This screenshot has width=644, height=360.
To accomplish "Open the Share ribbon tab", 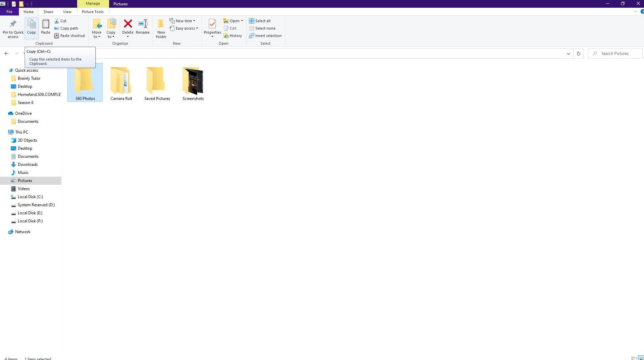I will [48, 12].
